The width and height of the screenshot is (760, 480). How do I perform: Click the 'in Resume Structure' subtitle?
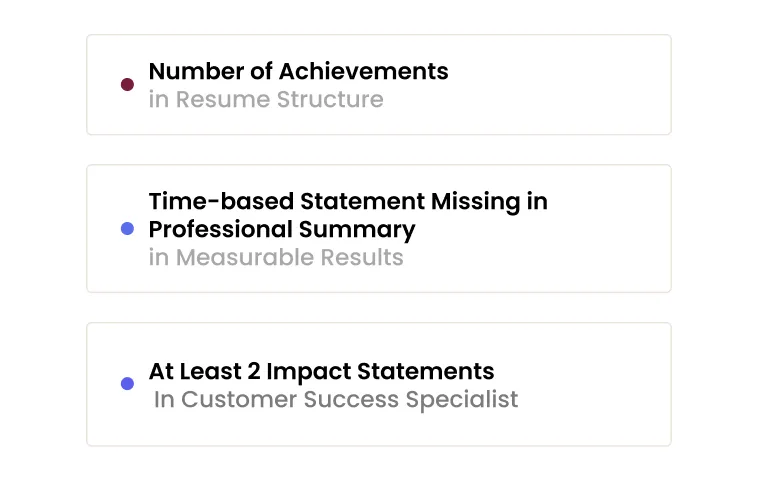[x=266, y=100]
